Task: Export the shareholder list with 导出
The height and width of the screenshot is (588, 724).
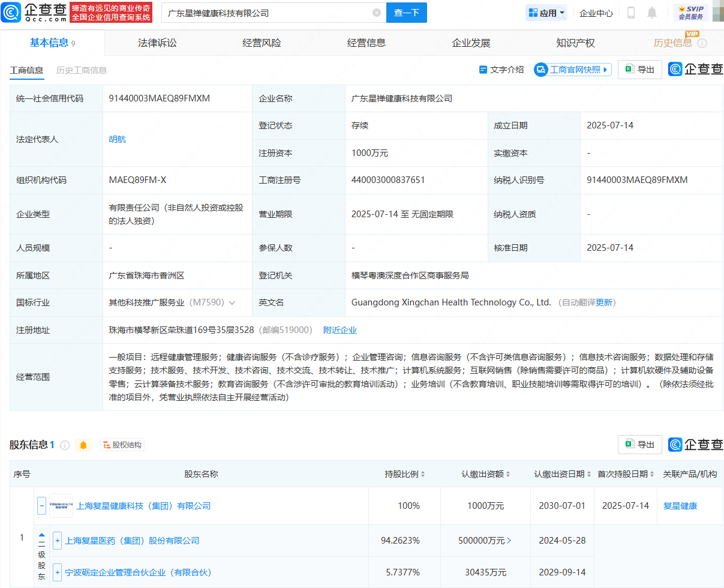Action: (x=640, y=445)
